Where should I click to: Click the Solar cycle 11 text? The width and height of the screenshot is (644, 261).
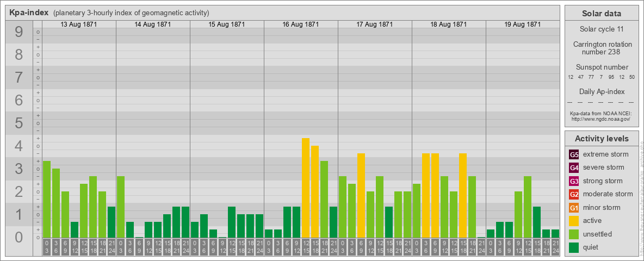601,29
